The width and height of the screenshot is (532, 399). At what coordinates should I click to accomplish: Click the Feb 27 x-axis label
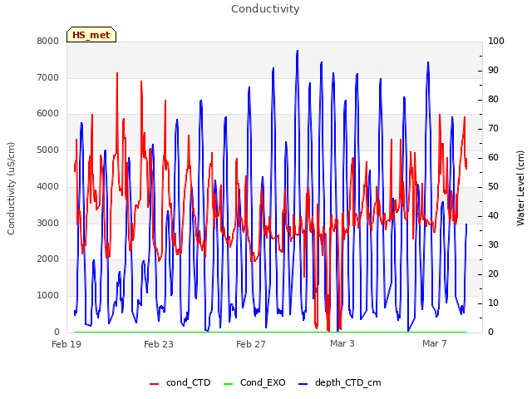coord(251,344)
